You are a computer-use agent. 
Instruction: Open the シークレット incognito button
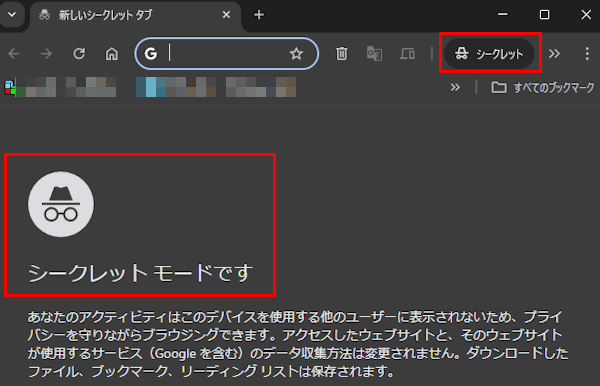tap(489, 54)
